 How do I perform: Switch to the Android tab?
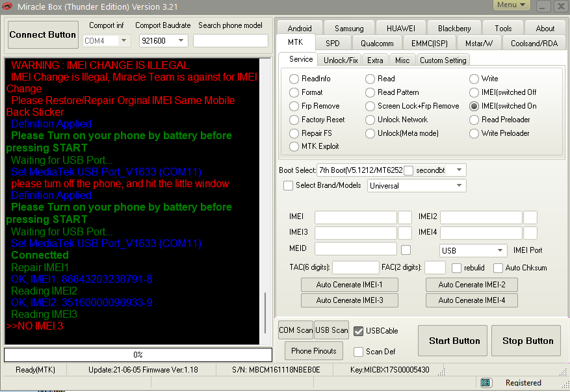click(x=300, y=29)
